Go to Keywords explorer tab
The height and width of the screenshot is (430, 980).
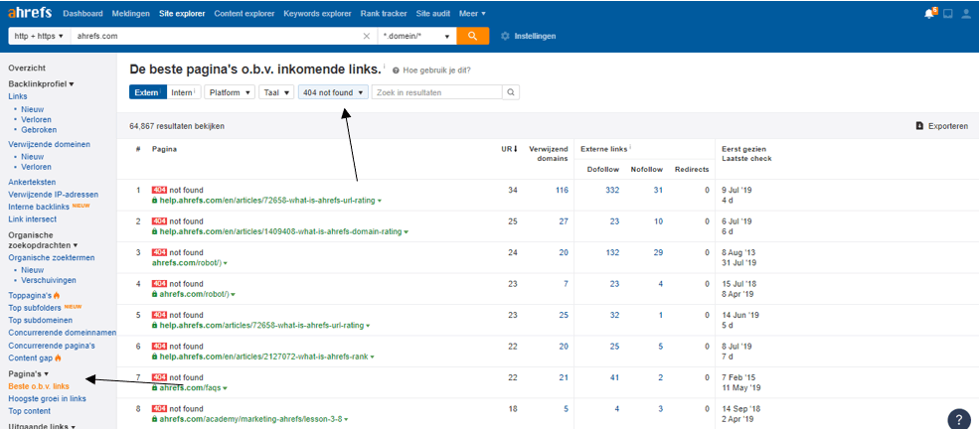coord(316,14)
